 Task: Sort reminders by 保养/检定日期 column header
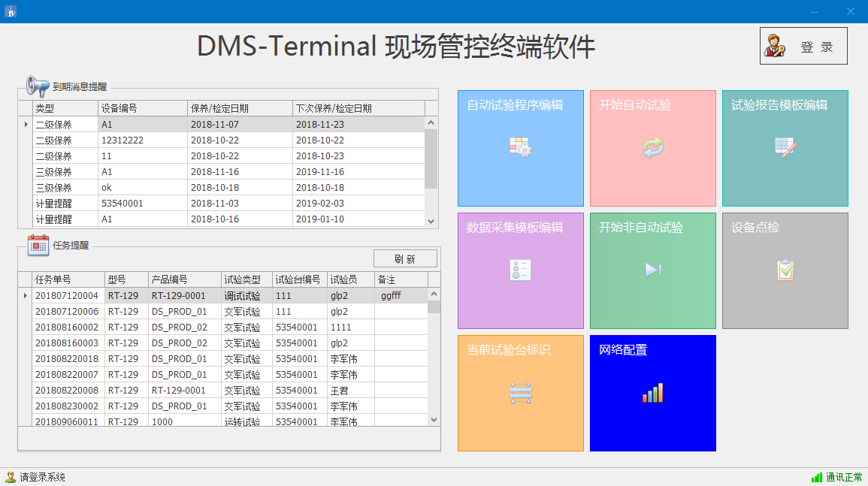pos(240,108)
